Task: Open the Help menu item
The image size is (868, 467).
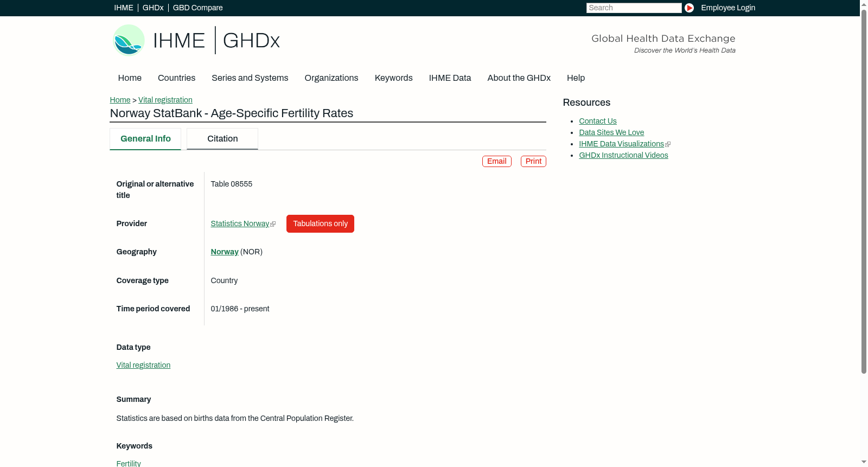Action: pyautogui.click(x=576, y=78)
